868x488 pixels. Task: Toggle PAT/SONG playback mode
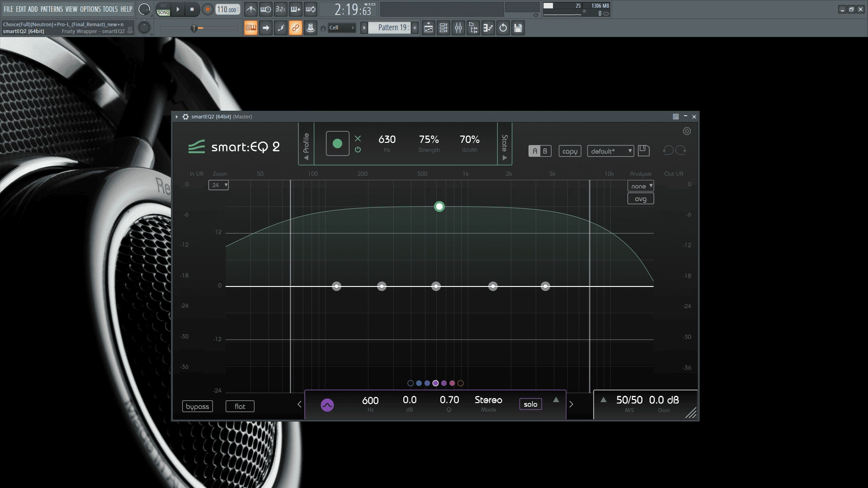(163, 9)
